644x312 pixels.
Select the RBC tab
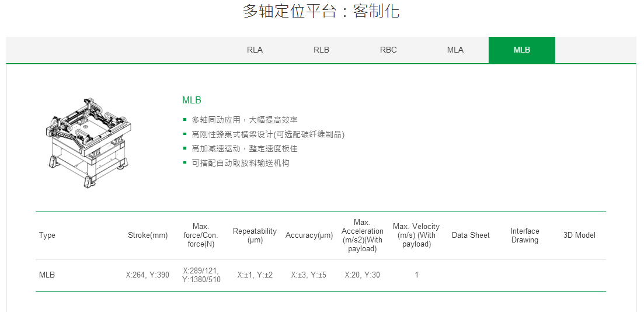tap(388, 50)
